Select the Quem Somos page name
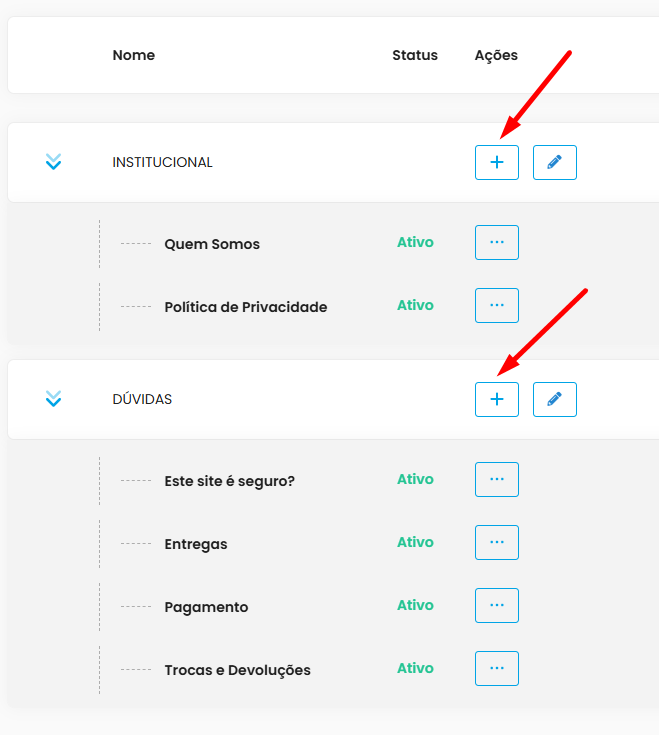659x735 pixels. tap(212, 244)
